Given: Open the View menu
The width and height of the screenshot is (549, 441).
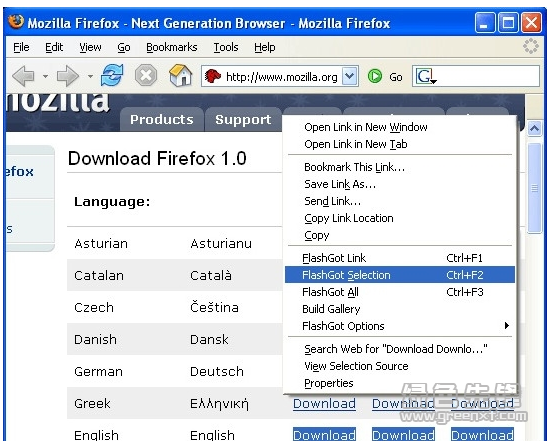Looking at the screenshot, I should point(90,47).
